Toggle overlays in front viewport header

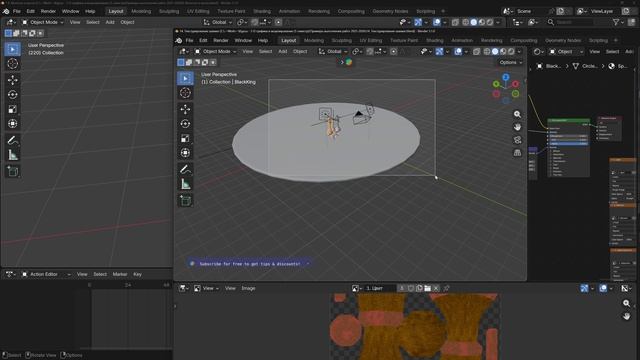(458, 51)
